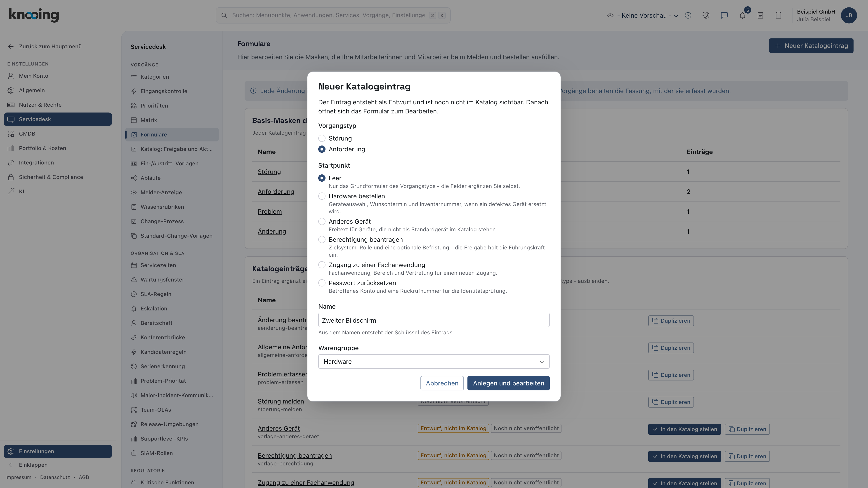The image size is (868, 488).
Task: Choose Hardware bestellen as Startpunkt
Action: pos(322,196)
